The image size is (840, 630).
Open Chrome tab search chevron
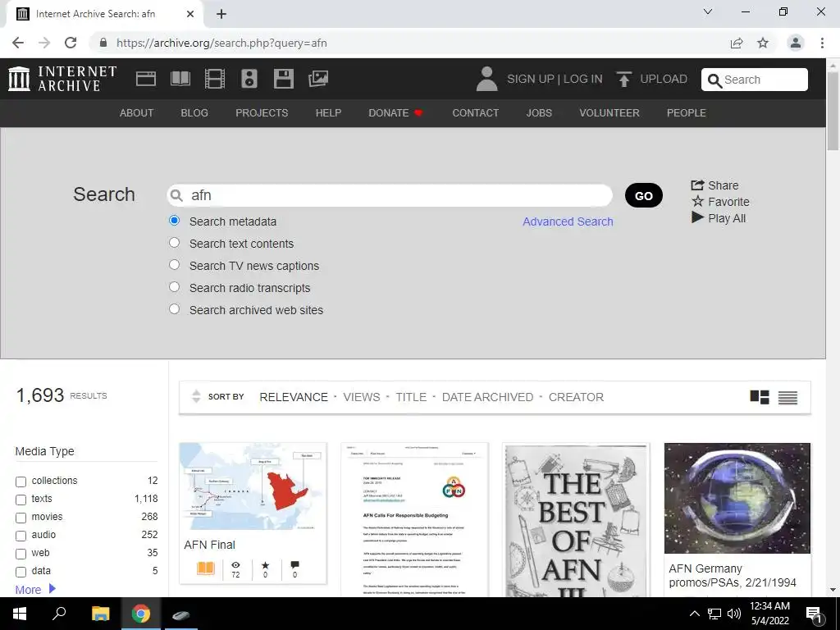click(x=708, y=11)
